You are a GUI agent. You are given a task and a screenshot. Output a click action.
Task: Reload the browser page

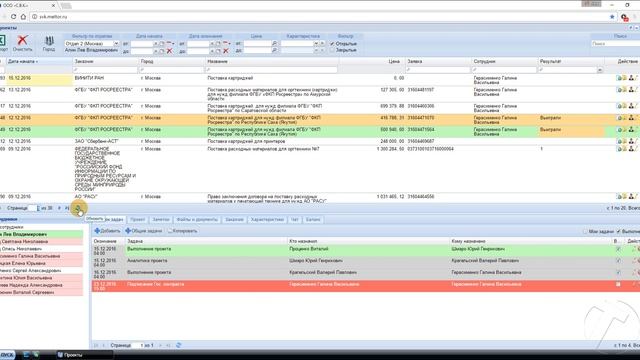[13, 17]
